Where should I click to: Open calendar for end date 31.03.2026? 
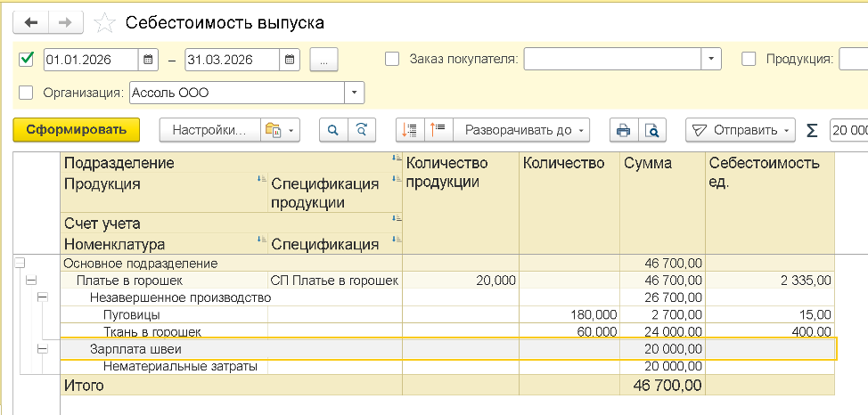(x=290, y=60)
